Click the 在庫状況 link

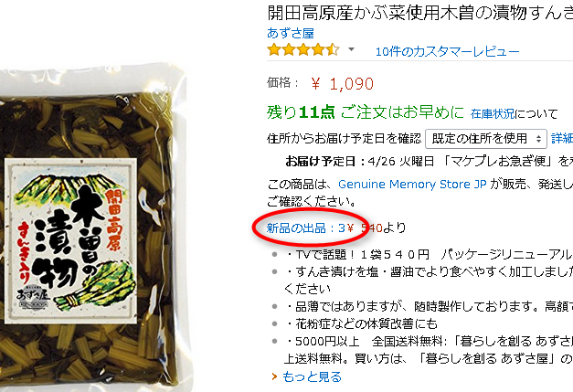coord(493,113)
